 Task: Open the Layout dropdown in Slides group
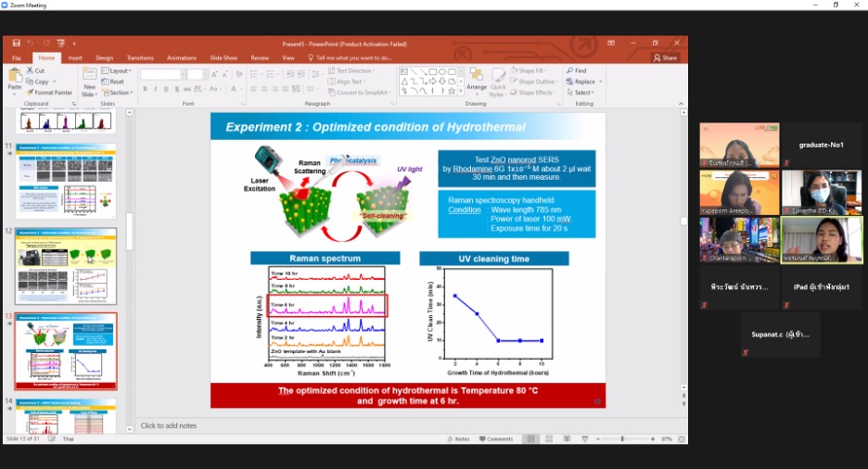(117, 70)
